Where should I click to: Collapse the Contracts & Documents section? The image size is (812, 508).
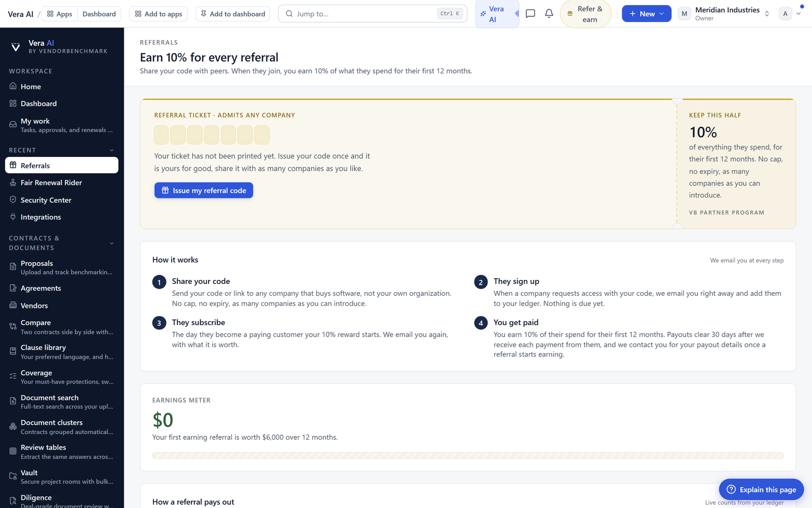pos(112,243)
